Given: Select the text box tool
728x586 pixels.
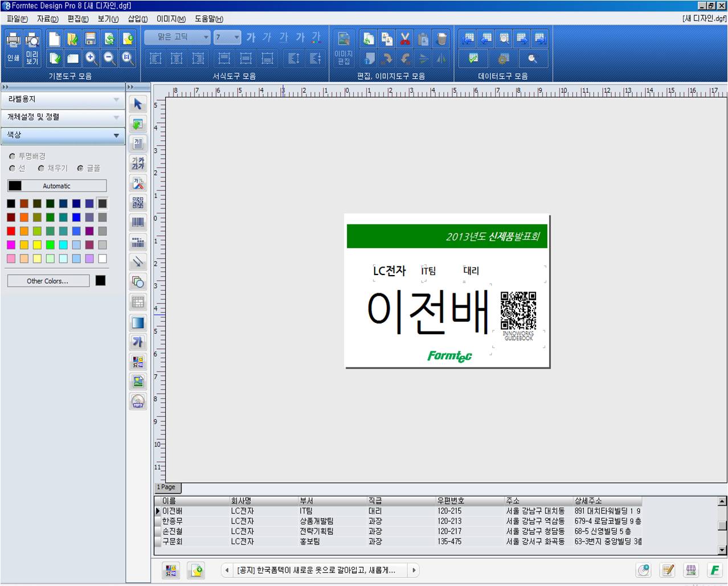Looking at the screenshot, I should 138,144.
